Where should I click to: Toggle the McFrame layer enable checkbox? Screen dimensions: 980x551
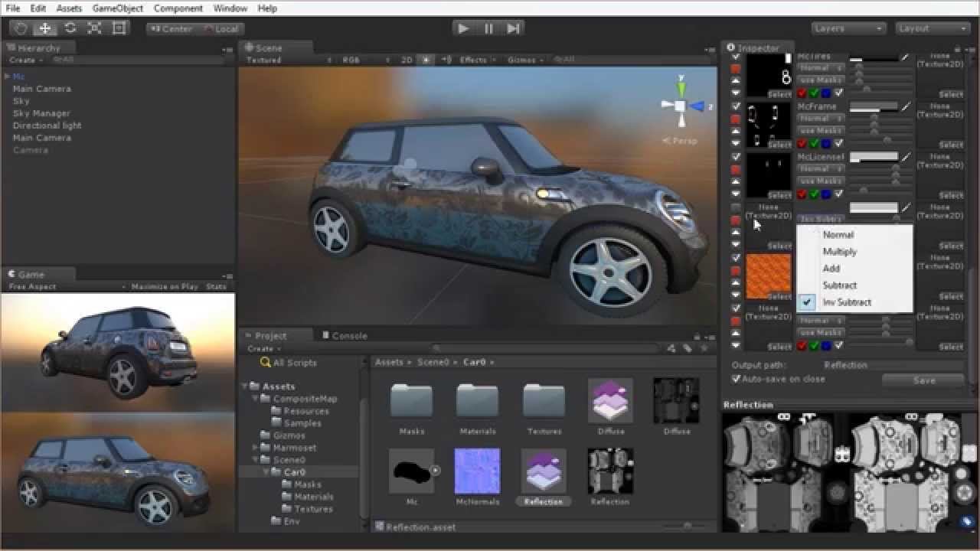[736, 106]
